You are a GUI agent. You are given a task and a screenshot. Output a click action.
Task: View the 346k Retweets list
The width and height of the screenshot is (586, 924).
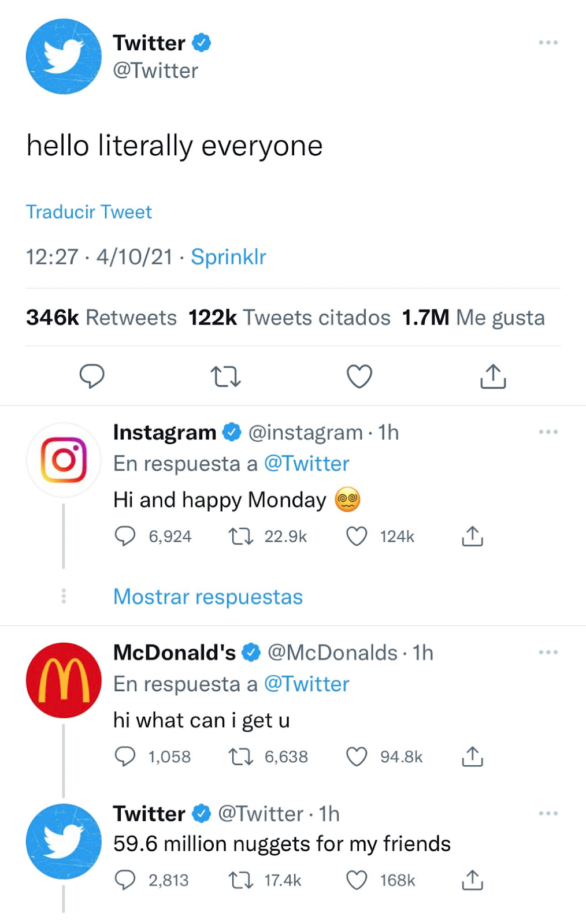(101, 318)
